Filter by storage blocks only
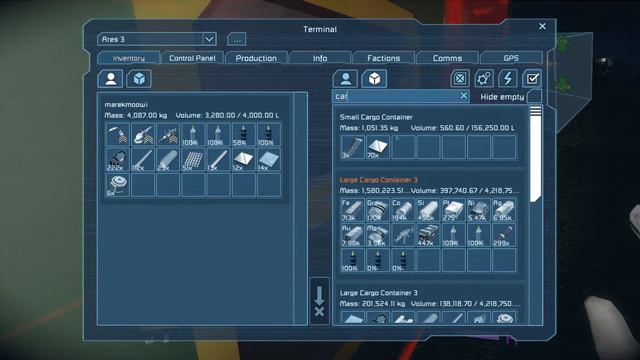Viewport: 640px width, 360px height. (460, 78)
